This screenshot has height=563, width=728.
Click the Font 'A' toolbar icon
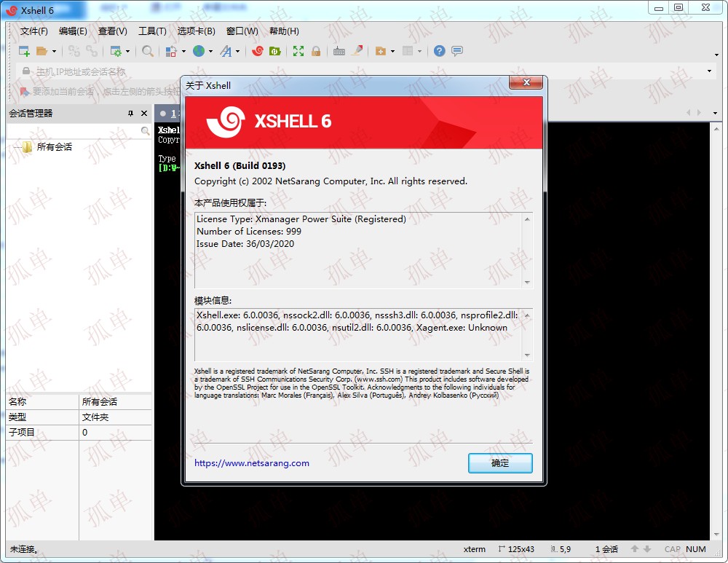226,51
